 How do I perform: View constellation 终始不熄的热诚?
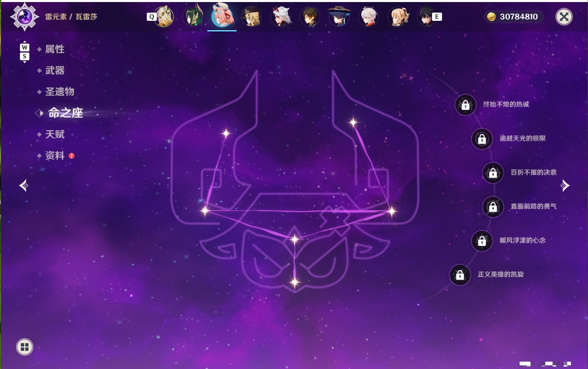coord(506,104)
